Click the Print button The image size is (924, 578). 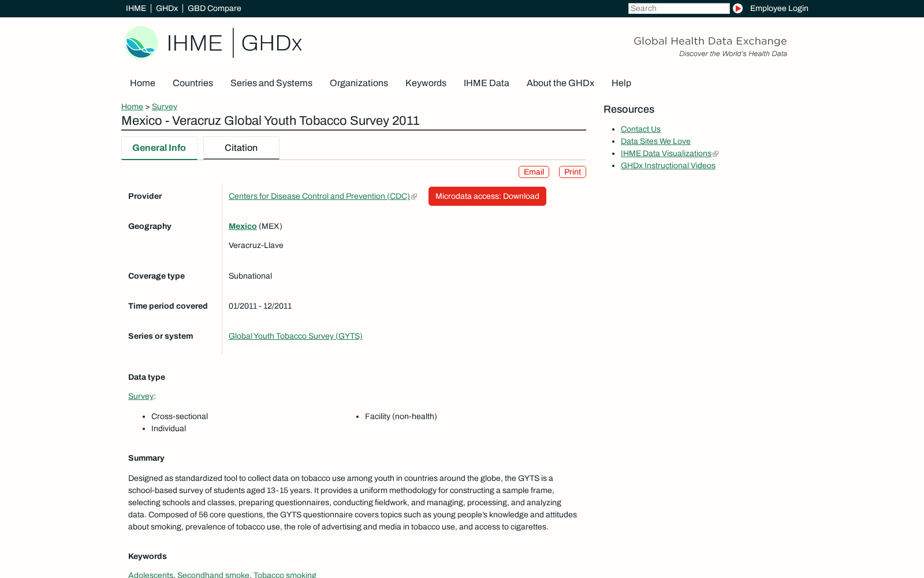(572, 172)
